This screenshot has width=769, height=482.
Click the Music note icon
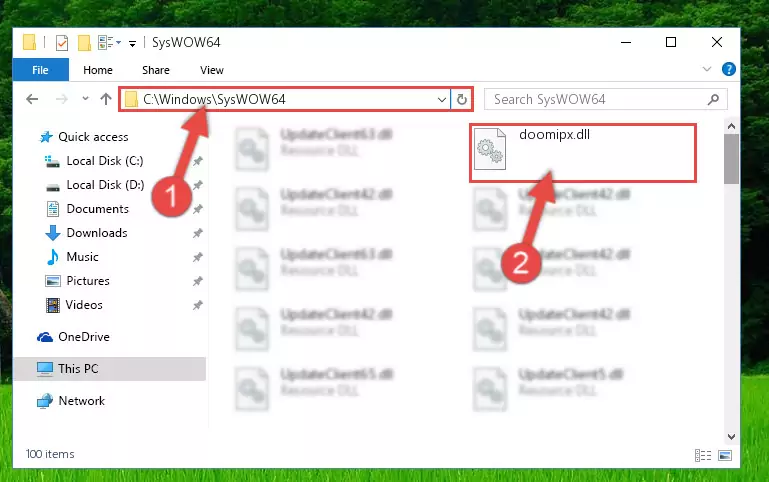pyautogui.click(x=52, y=257)
